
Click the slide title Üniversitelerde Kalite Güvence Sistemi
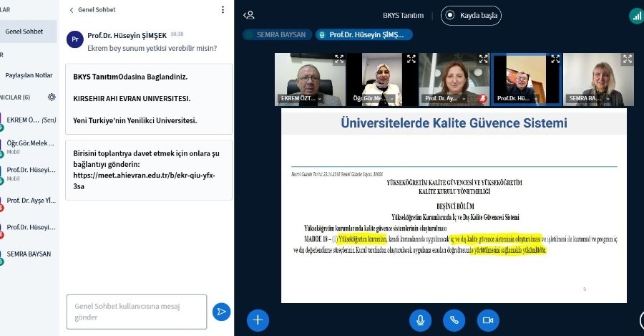pyautogui.click(x=454, y=123)
